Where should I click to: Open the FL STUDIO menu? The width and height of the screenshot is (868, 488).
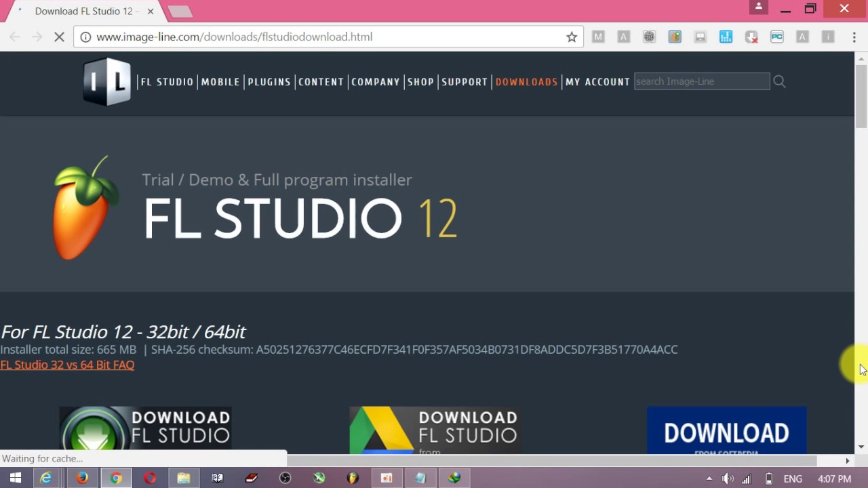tap(167, 81)
